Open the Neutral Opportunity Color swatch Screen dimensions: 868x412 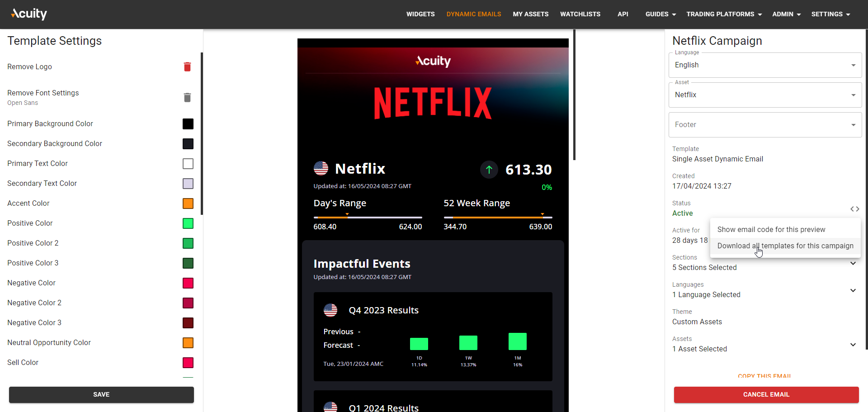[188, 343]
